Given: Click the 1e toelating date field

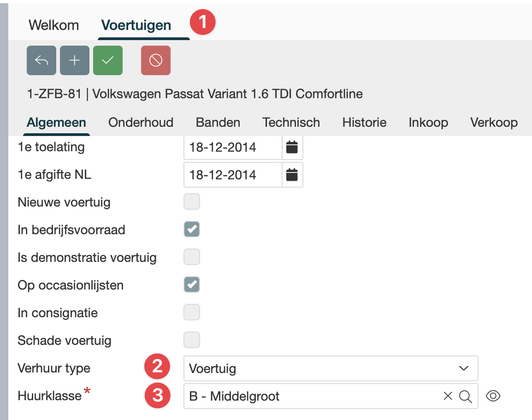Looking at the screenshot, I should point(232,148).
